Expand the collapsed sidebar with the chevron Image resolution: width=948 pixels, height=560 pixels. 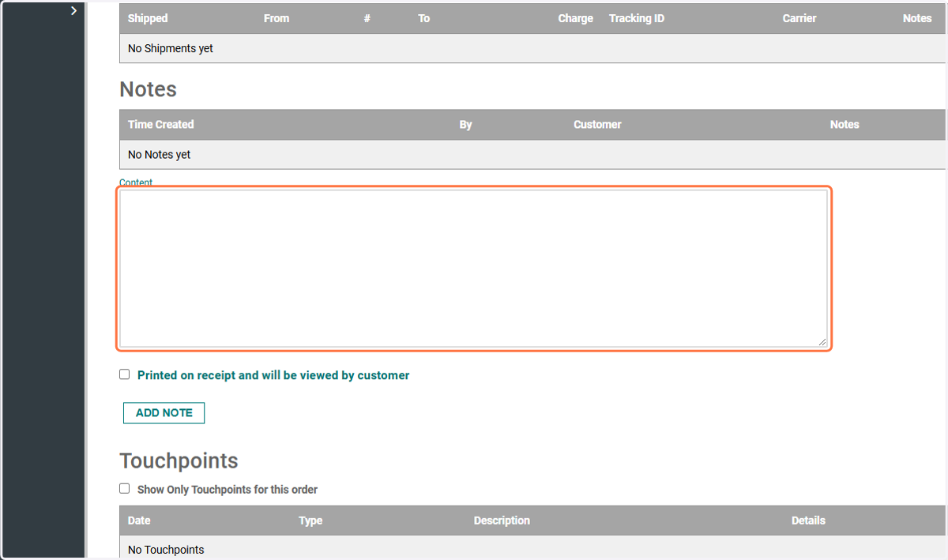pyautogui.click(x=73, y=11)
